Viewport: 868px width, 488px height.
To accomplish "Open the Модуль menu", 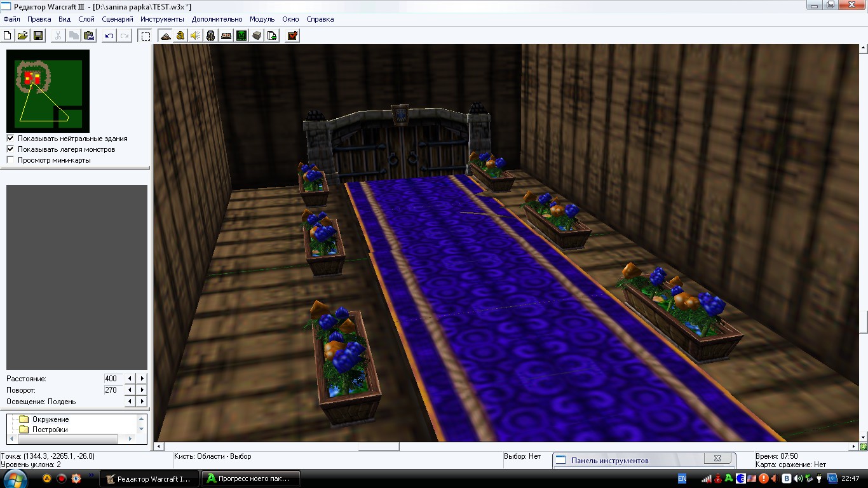I will coord(262,19).
